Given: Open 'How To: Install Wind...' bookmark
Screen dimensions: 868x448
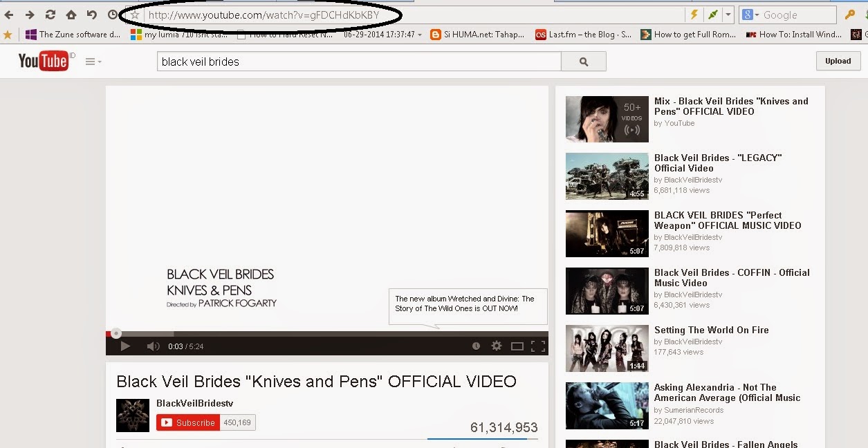Looking at the screenshot, I should pos(794,34).
